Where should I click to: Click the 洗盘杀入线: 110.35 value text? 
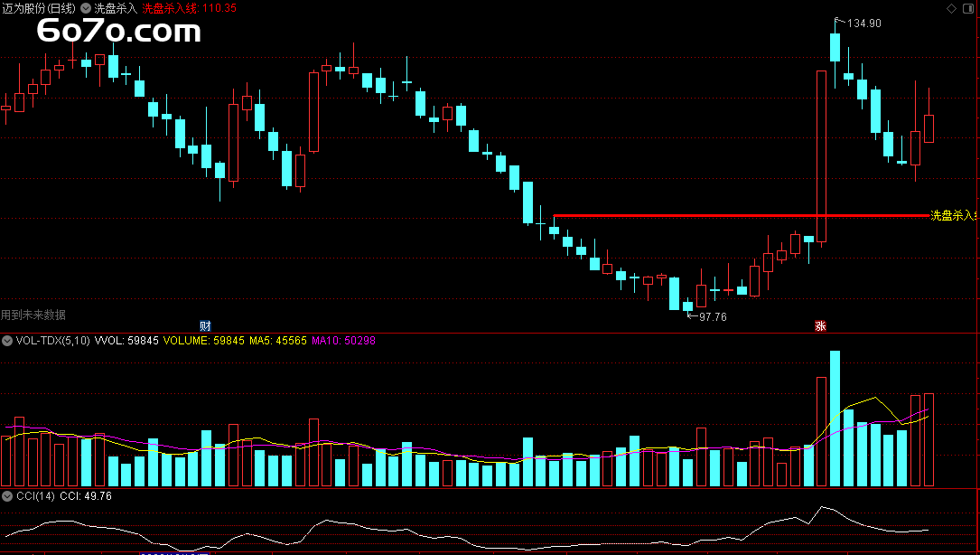[190, 8]
